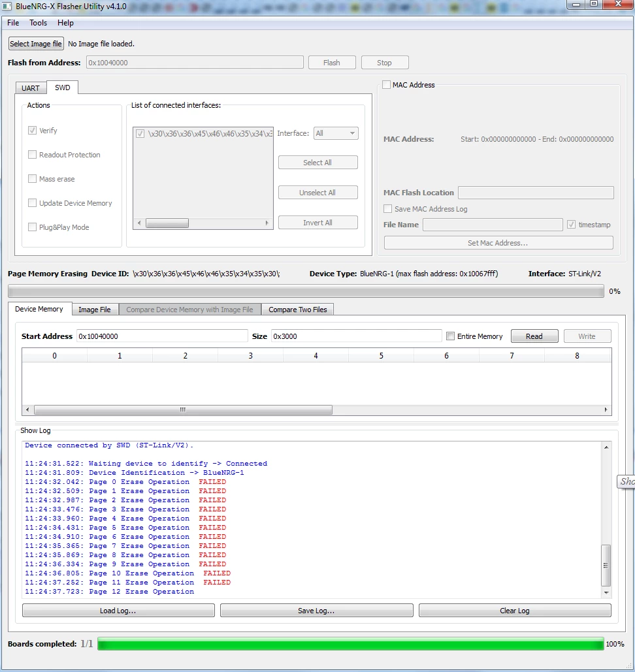The height and width of the screenshot is (672, 635).
Task: Enable Mass erase checkbox
Action: [32, 179]
